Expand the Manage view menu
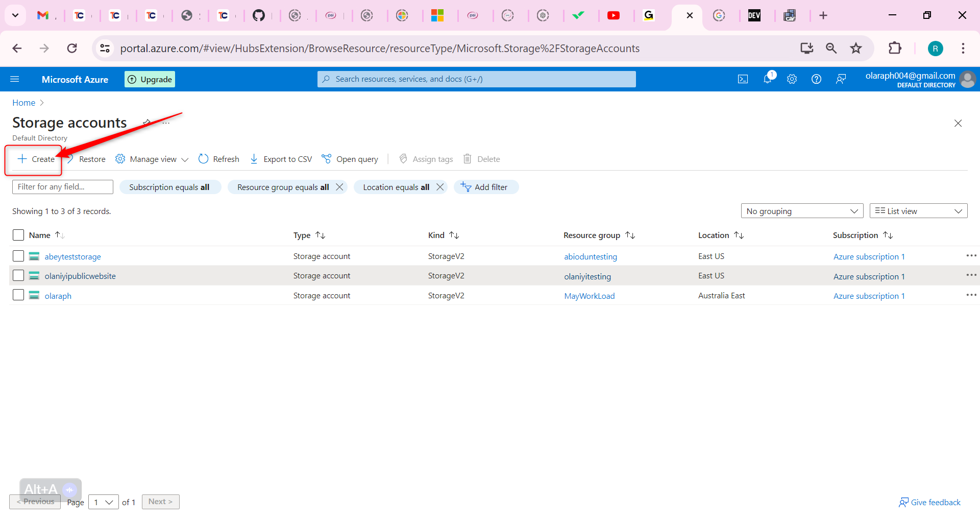 tap(152, 159)
